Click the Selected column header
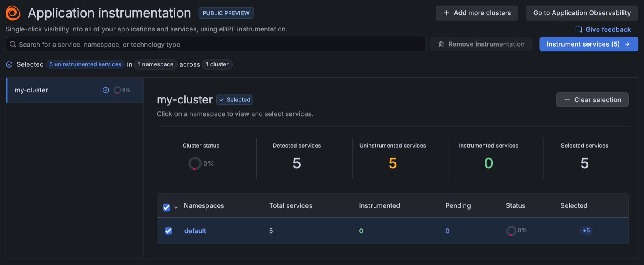This screenshot has width=644, height=265. (x=574, y=206)
